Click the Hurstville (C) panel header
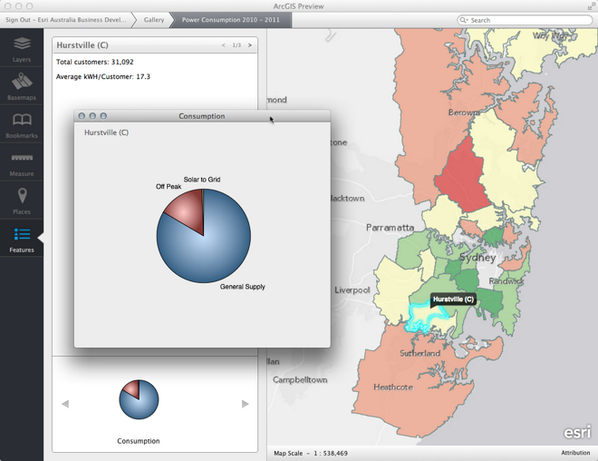This screenshot has width=598, height=461. click(x=155, y=45)
